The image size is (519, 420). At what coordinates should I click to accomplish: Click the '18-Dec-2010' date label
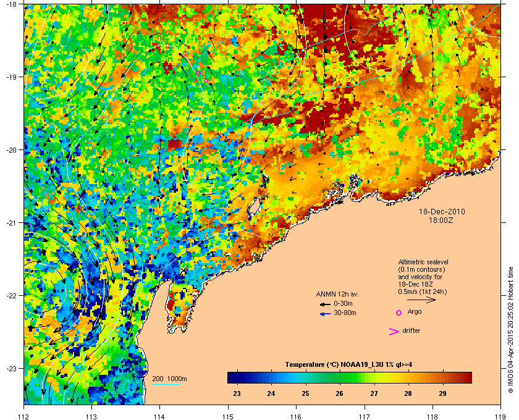[442, 211]
